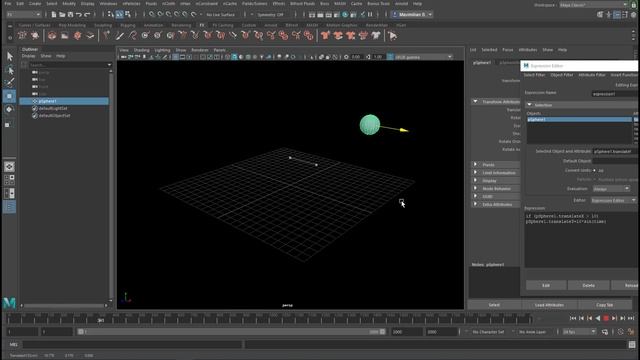
Task: Select the arrow Select tool in toolbox
Action: pyautogui.click(x=10, y=56)
